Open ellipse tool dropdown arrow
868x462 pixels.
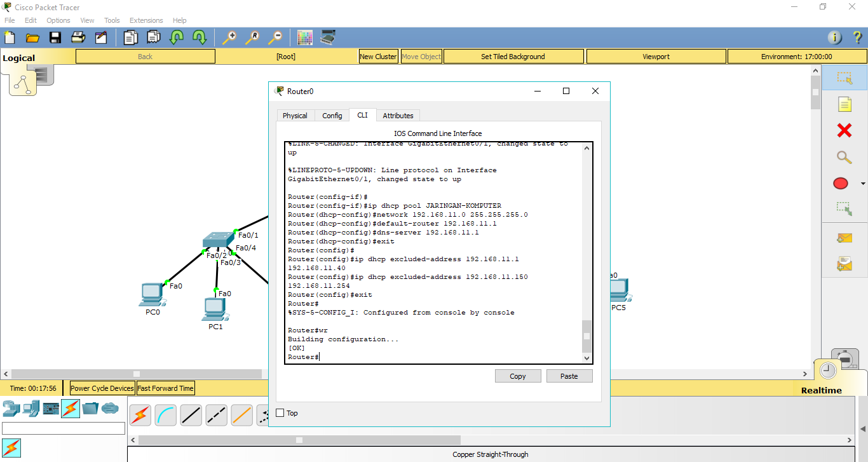pyautogui.click(x=862, y=184)
